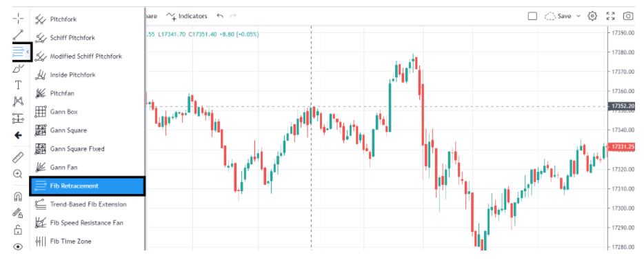Toggle magnet mode on sidebar
The image size is (644, 267).
(18, 197)
